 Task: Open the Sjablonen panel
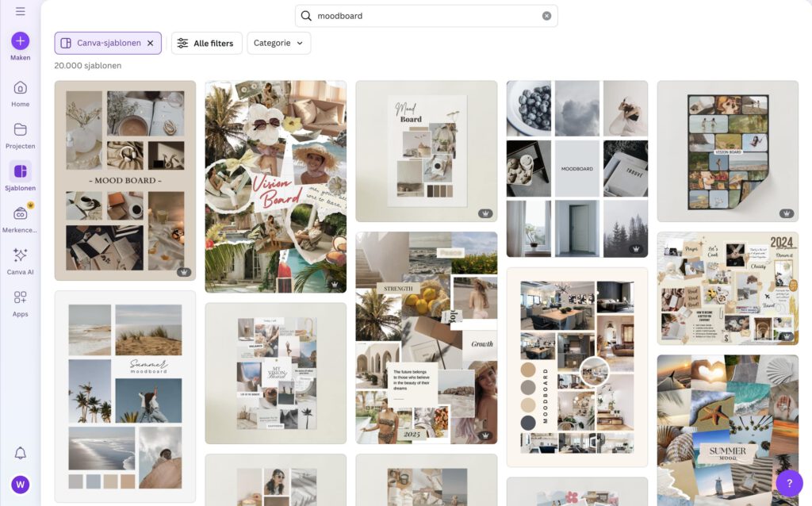tap(19, 176)
